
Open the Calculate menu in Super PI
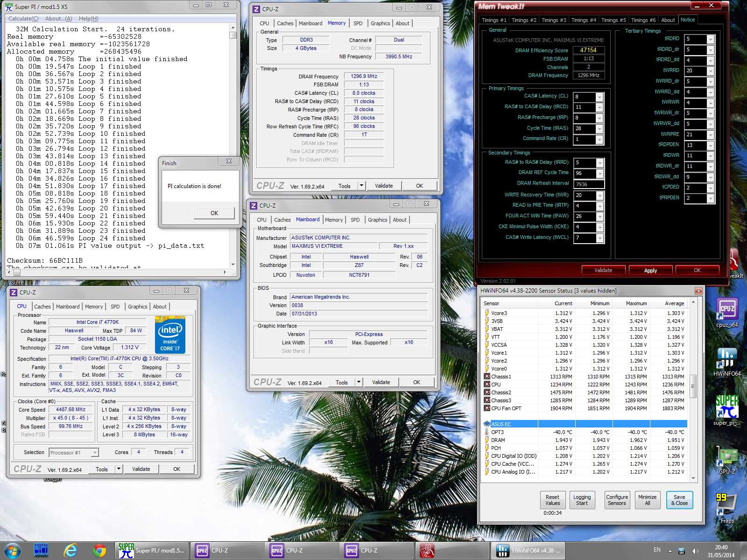click(x=23, y=19)
